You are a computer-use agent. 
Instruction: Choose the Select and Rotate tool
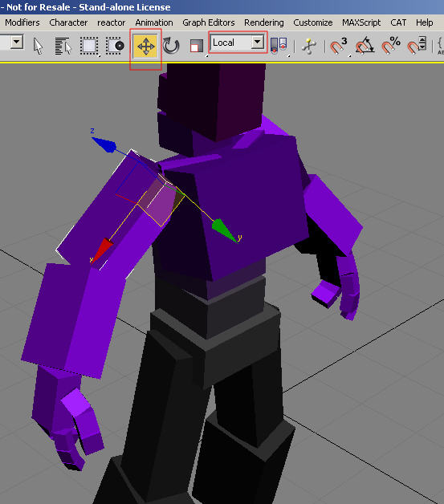pyautogui.click(x=171, y=46)
